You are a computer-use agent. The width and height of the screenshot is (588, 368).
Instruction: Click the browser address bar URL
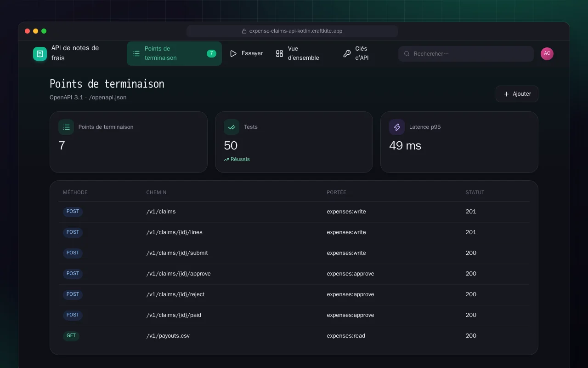[x=296, y=31]
